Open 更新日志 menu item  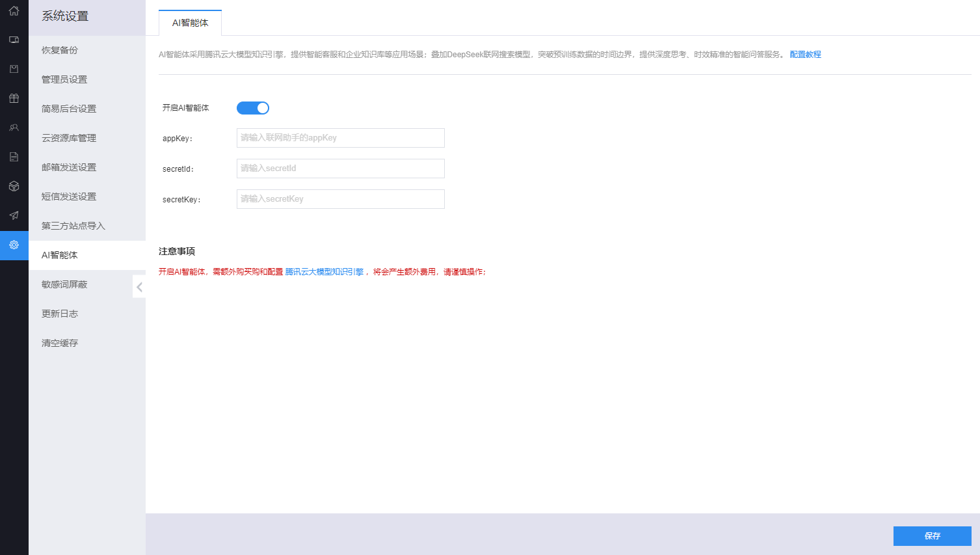click(87, 314)
